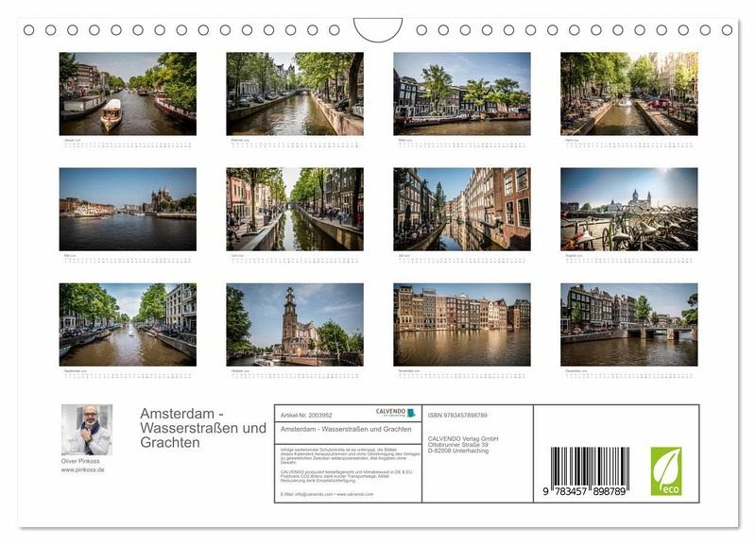Click the barcode at bottom right
Screen dimensions: 756x545
(x=590, y=470)
